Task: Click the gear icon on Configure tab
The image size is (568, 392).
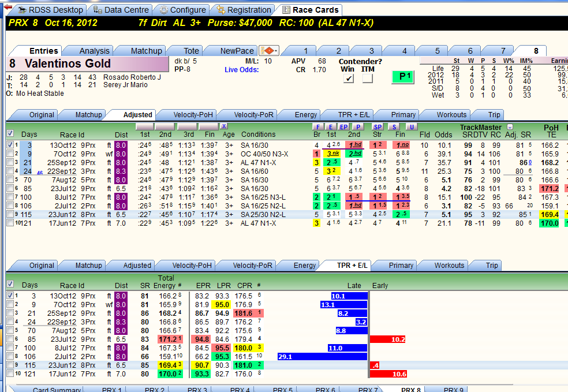Action: click(164, 10)
